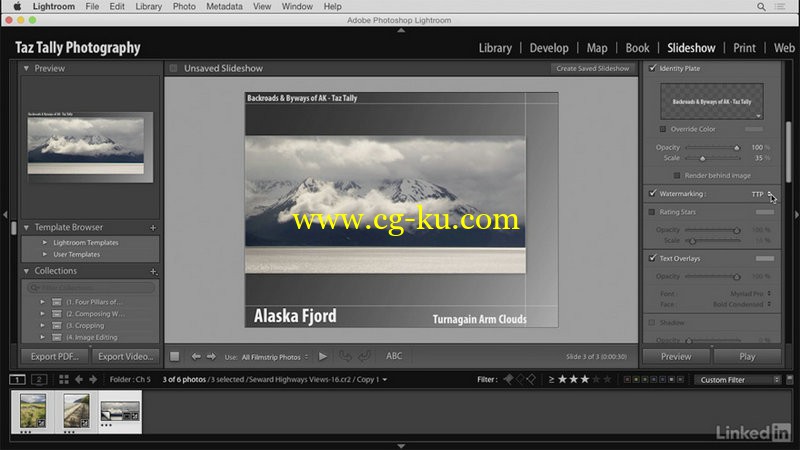The image size is (800, 450).
Task: Click the Play button in right panel
Action: click(747, 357)
